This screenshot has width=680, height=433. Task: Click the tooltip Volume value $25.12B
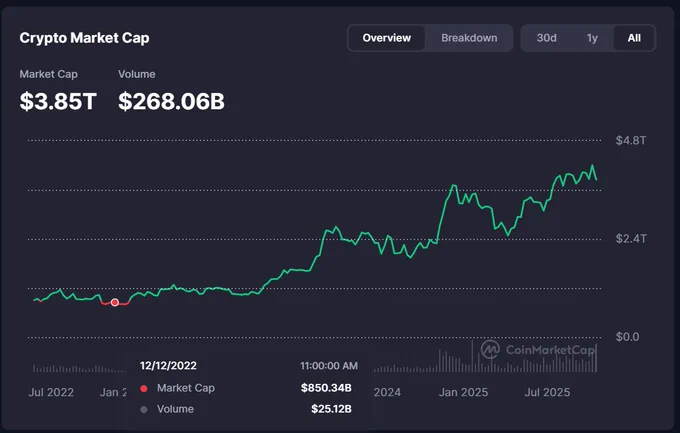pos(331,409)
